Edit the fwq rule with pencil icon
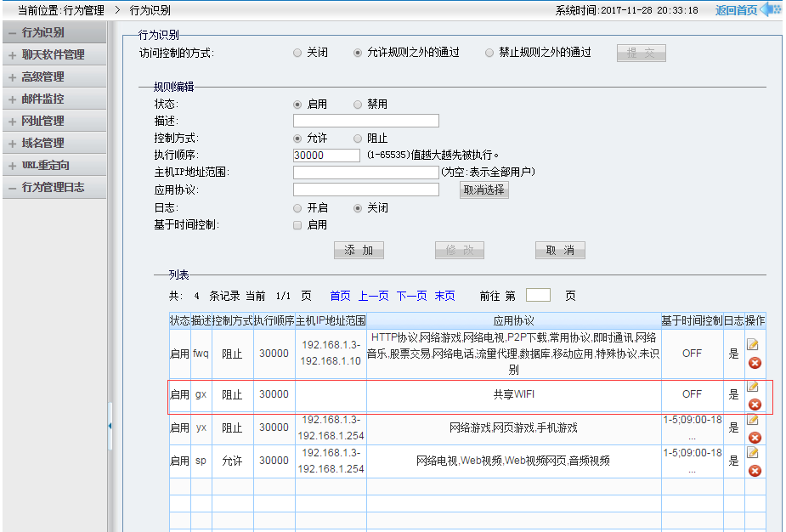 [x=752, y=344]
